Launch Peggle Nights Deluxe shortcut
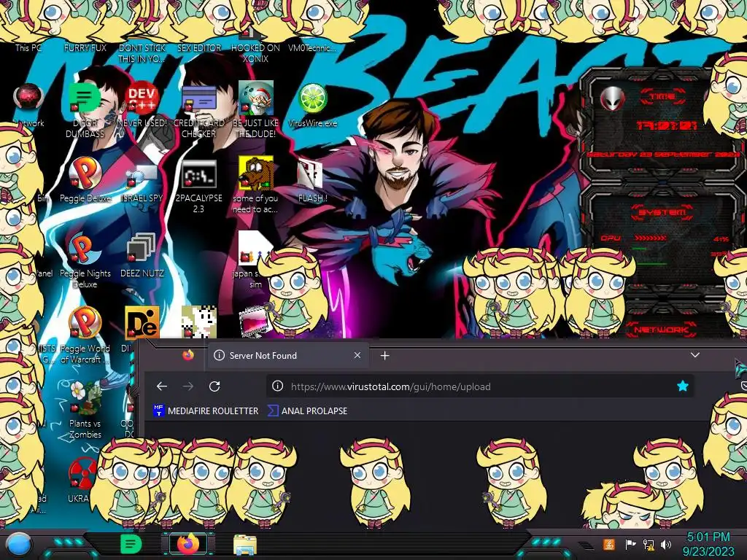This screenshot has height=560, width=747. (85, 249)
